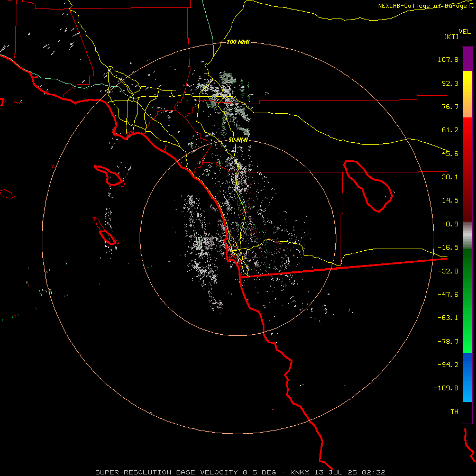Click the -32.0 velocity scale value
This screenshot has height=476, width=476.
448,271
